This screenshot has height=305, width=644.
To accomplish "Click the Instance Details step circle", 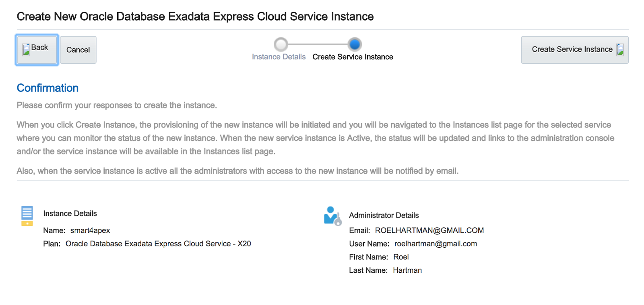I will (x=281, y=44).
